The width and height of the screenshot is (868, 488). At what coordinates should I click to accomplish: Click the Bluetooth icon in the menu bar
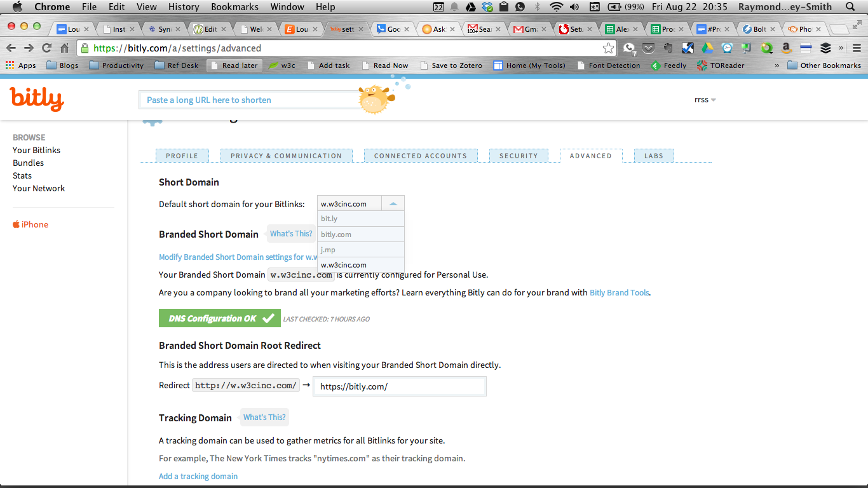tap(537, 7)
